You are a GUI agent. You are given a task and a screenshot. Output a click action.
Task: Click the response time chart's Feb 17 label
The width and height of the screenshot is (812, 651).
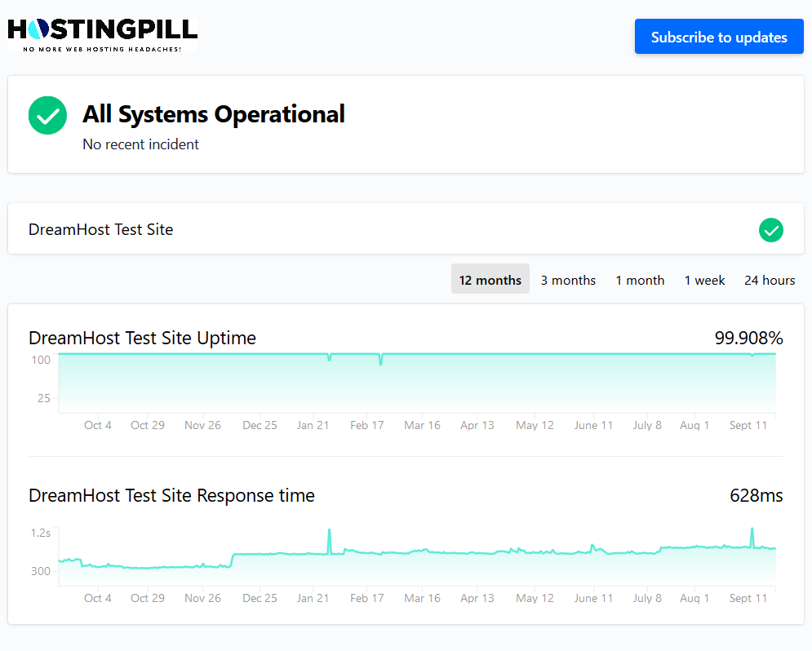[x=366, y=598]
